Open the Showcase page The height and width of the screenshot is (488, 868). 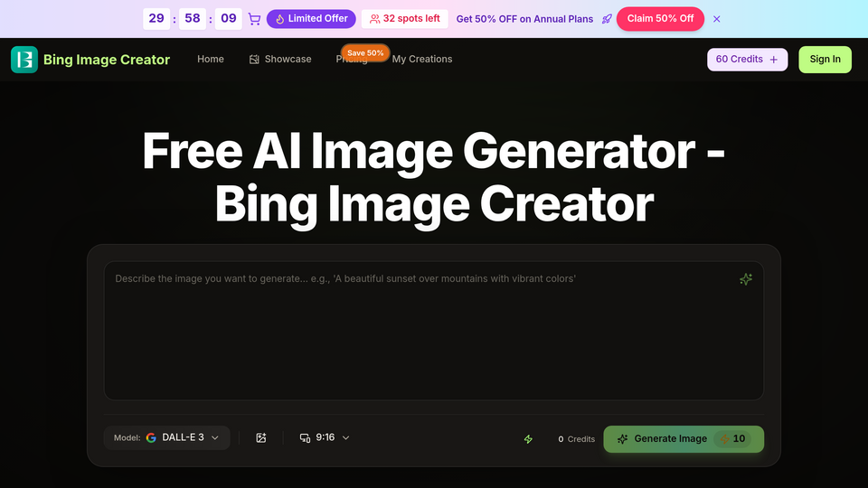(x=280, y=60)
